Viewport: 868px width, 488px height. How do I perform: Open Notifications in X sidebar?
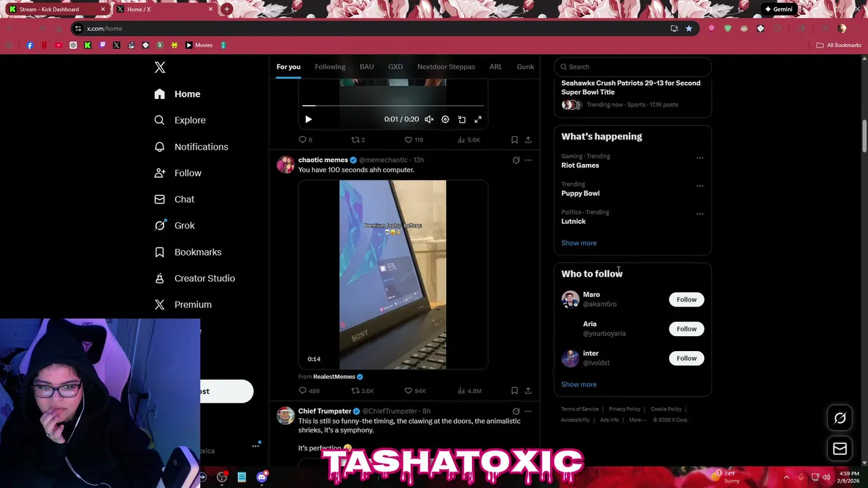tap(191, 146)
